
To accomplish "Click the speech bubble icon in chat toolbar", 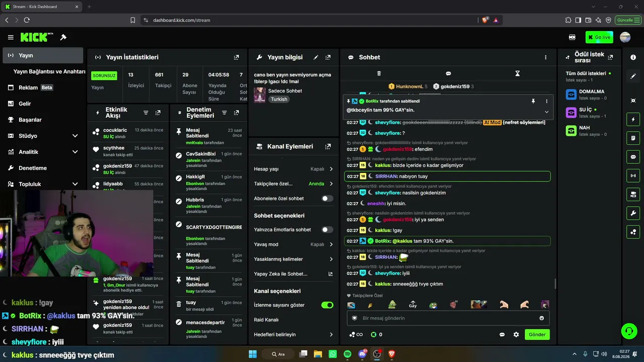I will 448,73.
